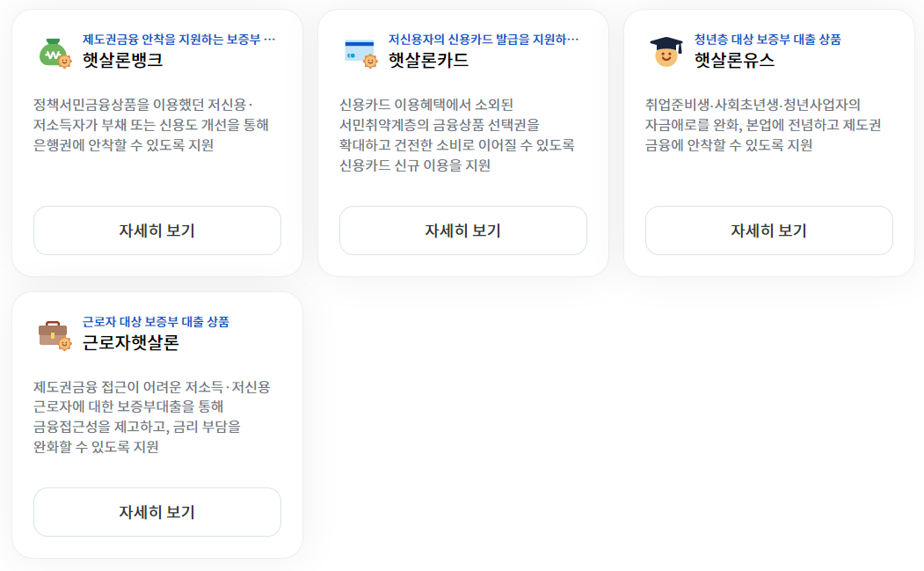
Task: Click 자세히 보기 button under 햇살론카드
Action: (x=463, y=230)
